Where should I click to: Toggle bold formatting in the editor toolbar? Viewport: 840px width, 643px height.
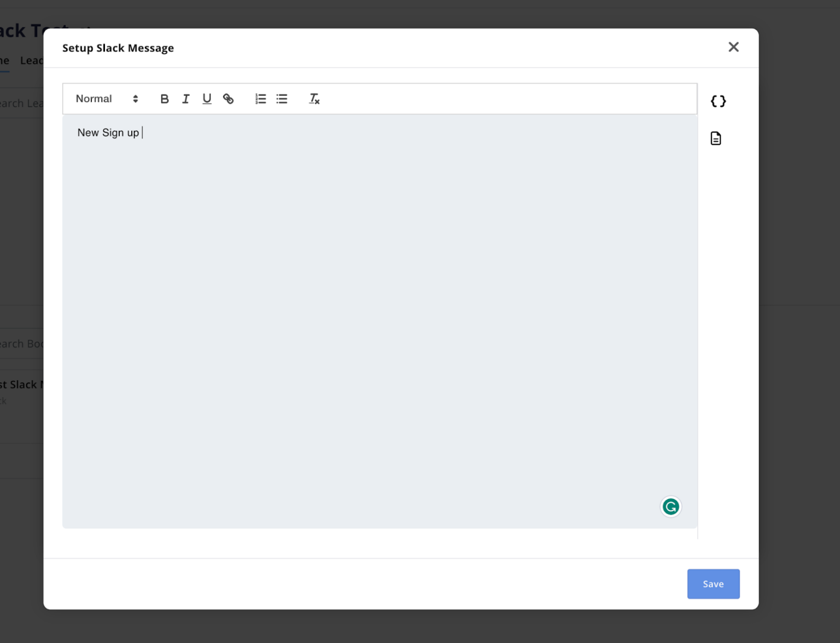click(x=164, y=99)
